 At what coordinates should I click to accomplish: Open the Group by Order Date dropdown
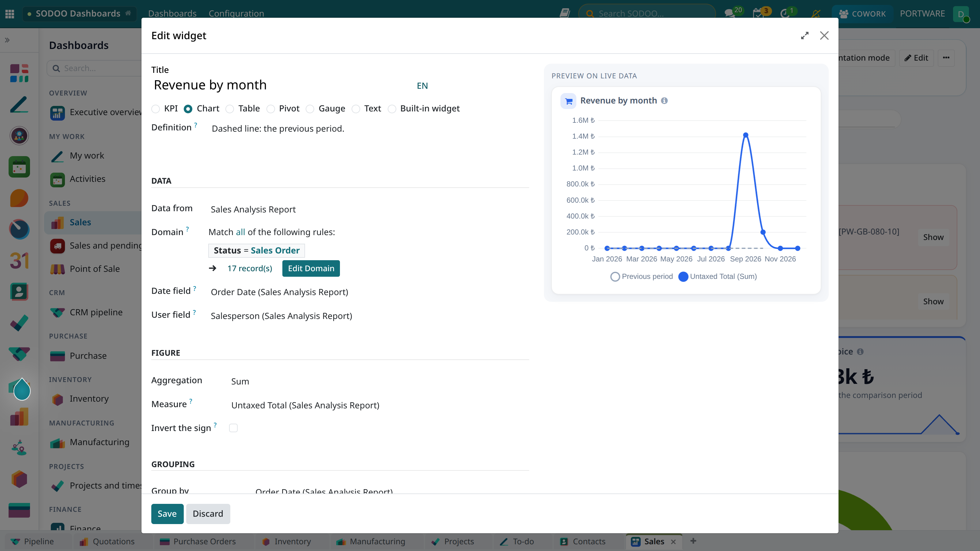391,490
